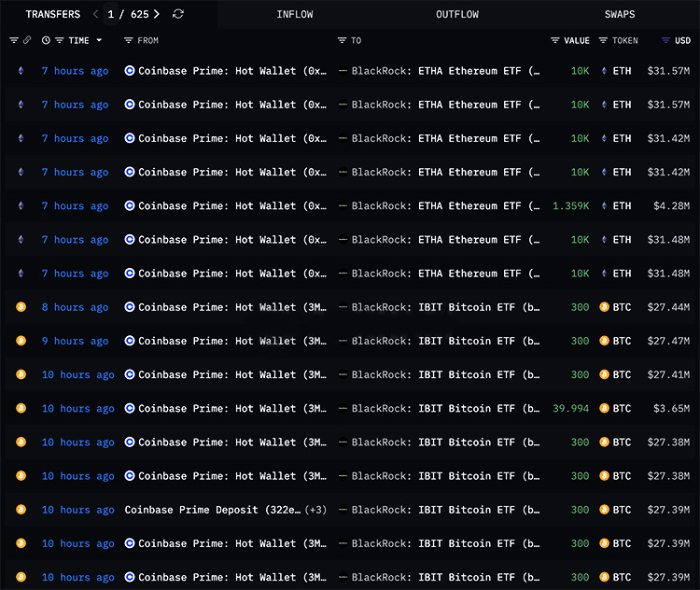
Task: Open the 9 hours ago transaction
Action: coord(75,341)
